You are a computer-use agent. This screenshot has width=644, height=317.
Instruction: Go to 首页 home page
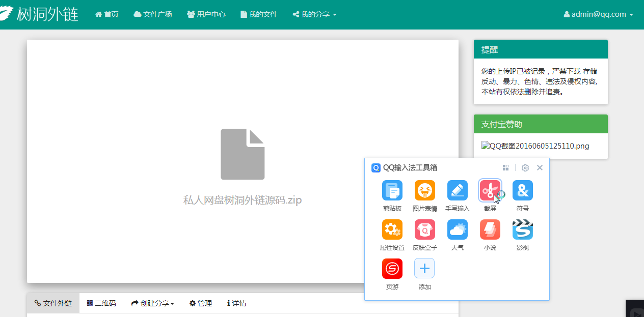click(107, 14)
